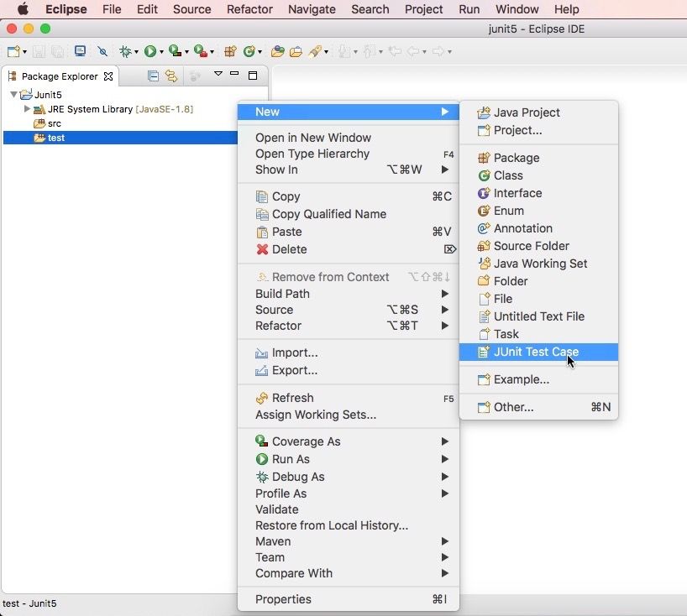Open Package Explorer View Menu triangle

coord(218,74)
